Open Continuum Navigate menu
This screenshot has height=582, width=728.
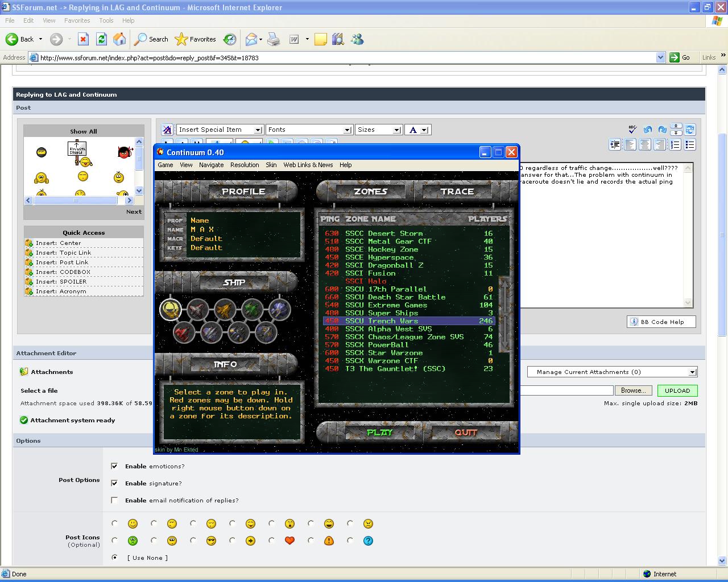click(211, 165)
